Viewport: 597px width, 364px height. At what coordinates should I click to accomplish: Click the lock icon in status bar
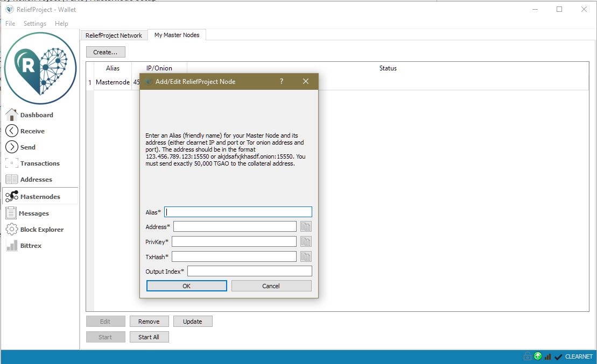(527, 356)
